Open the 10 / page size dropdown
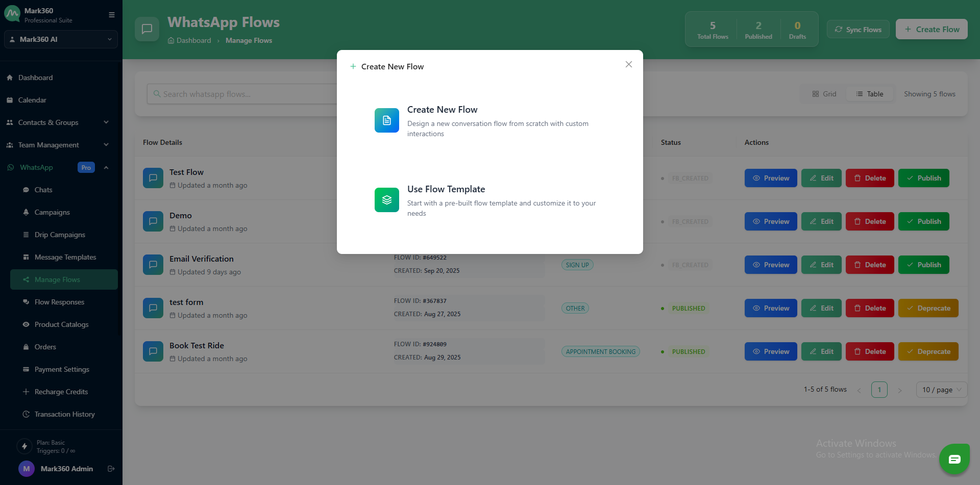Screen dimensions: 980x485 pos(941,390)
